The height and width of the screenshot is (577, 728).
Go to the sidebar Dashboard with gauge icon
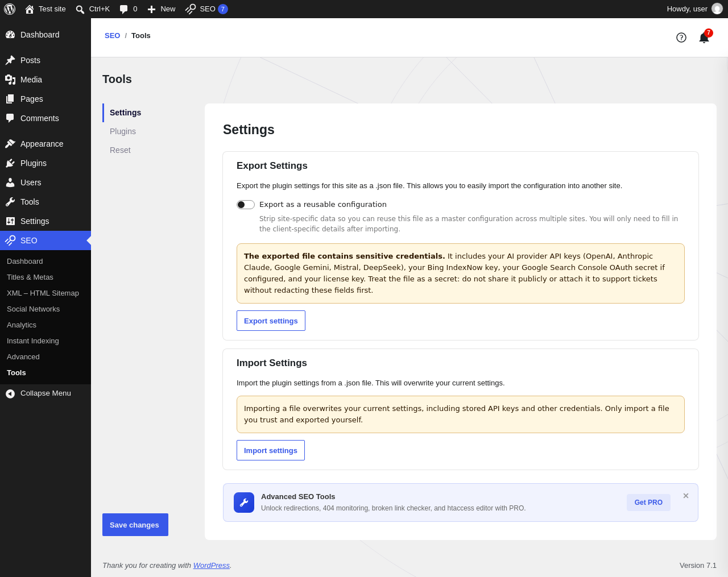click(x=45, y=35)
